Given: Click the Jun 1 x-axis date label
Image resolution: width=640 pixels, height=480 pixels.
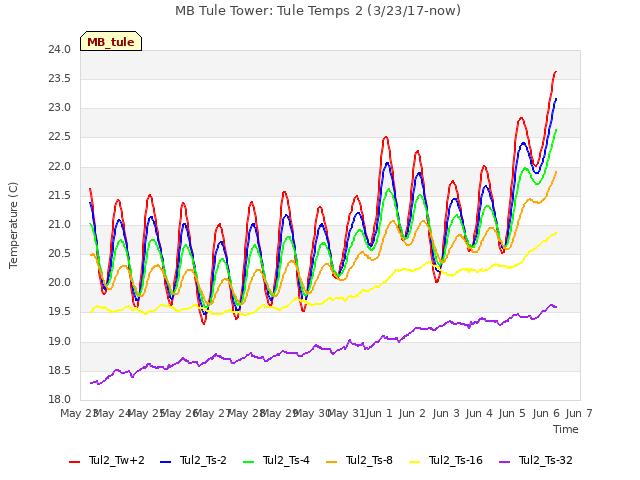Looking at the screenshot, I should pos(379,413).
